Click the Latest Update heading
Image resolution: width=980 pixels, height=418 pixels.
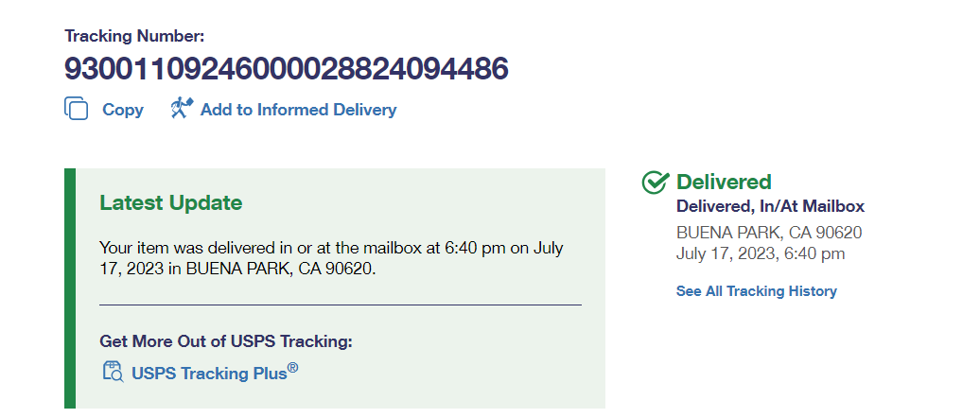tap(170, 202)
